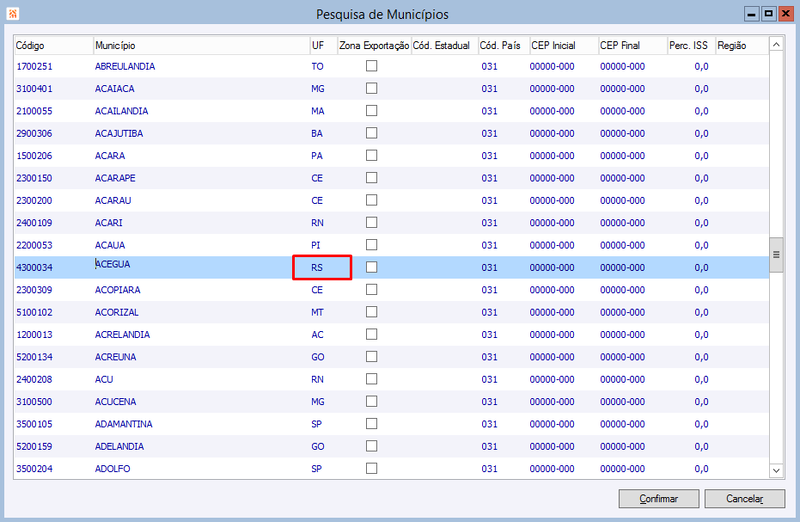Click the MT UF cell for ACORIZAL

[317, 312]
